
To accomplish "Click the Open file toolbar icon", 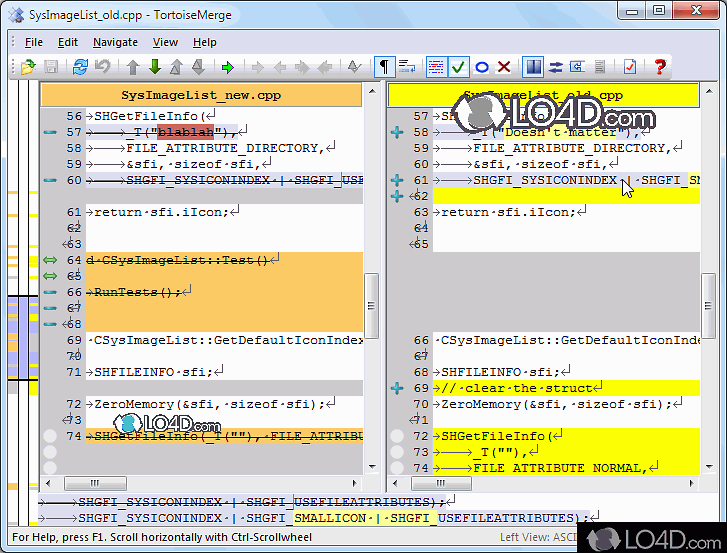I will click(27, 67).
